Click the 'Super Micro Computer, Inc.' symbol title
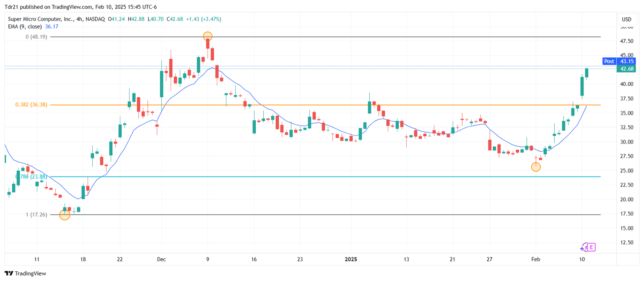The height and width of the screenshot is (281, 644). click(x=40, y=19)
